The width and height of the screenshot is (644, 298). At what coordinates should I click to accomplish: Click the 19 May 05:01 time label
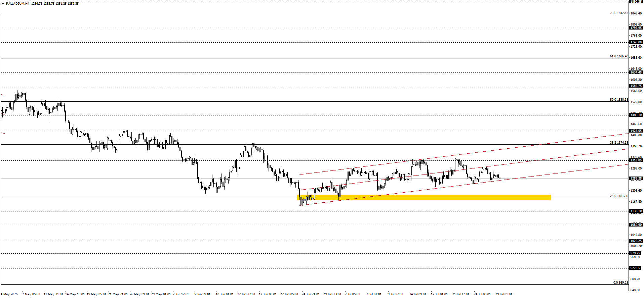tap(96, 294)
